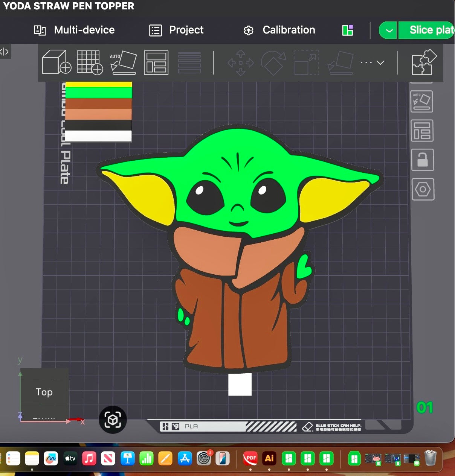Click the plate's Auto orient side icon

click(x=421, y=102)
